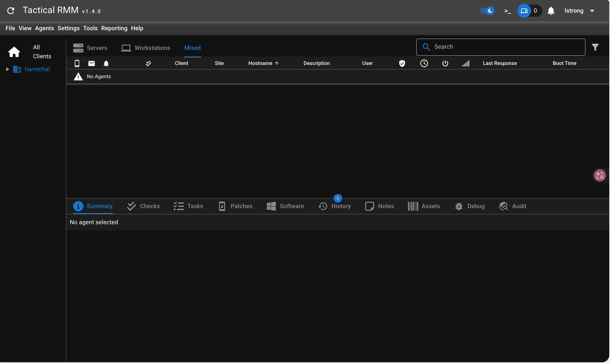
Task: Switch to the Mixed tab
Action: 193,48
